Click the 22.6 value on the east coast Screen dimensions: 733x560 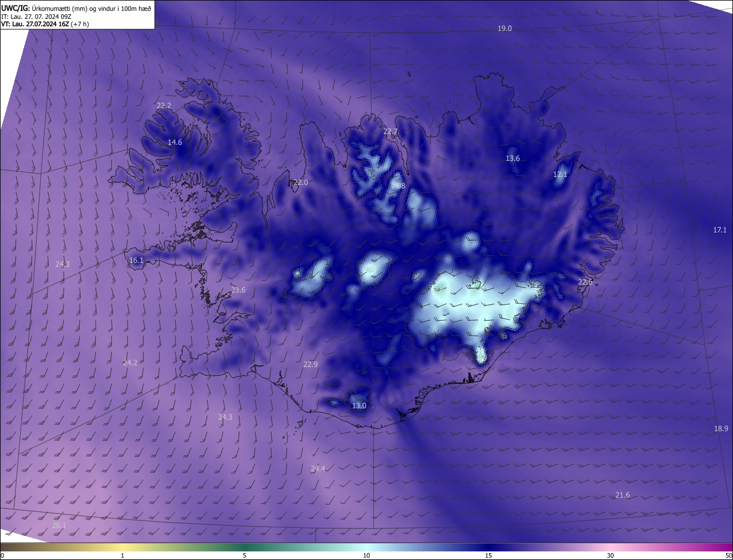tap(585, 282)
